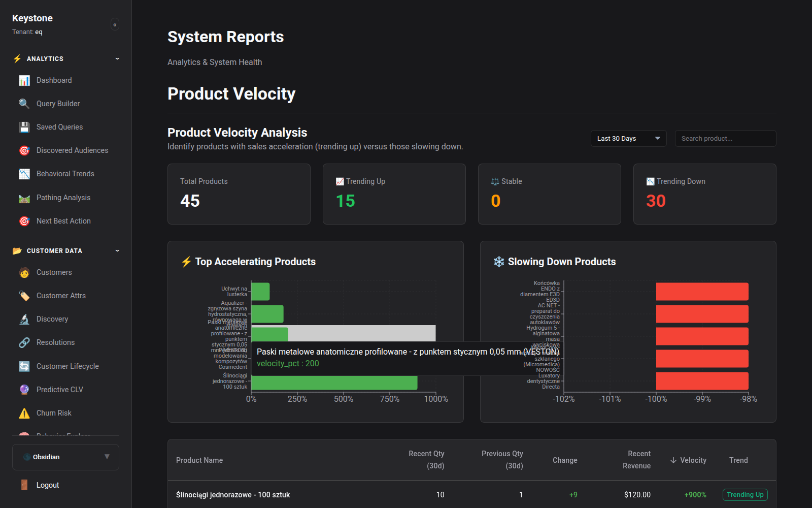Click the Uchwyt na lusterka green bar

click(260, 292)
